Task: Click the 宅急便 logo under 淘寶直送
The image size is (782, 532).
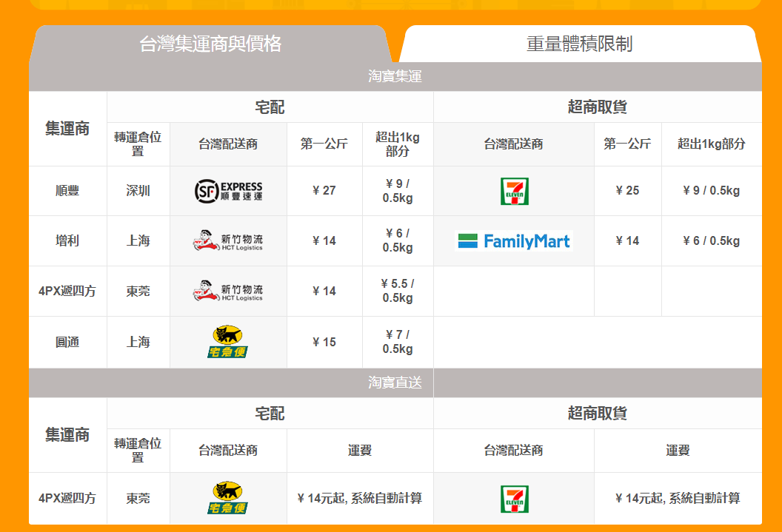Action: [228, 498]
